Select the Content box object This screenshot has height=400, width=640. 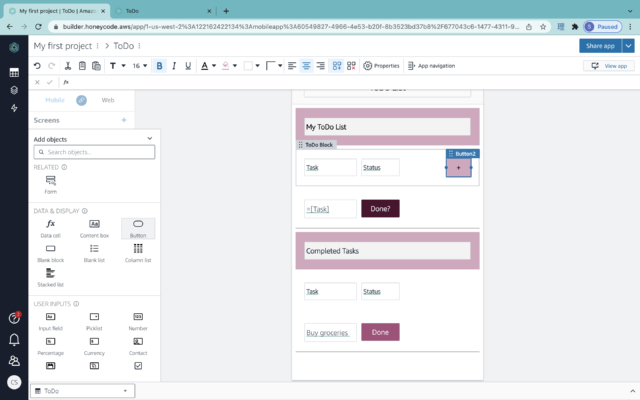(x=94, y=229)
